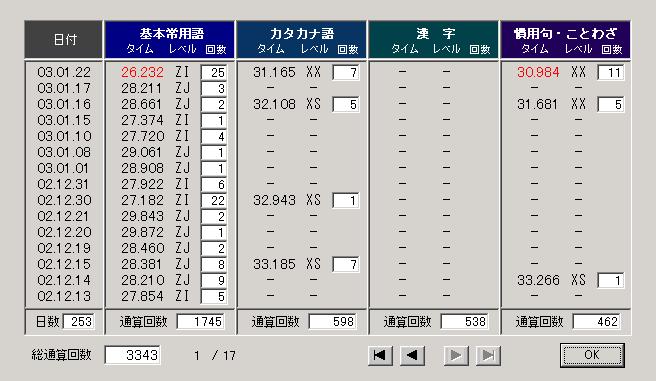Viewport: 656px width, 381px height.
Task: Click the カタカナ語 total count field 598
Action: (x=333, y=322)
